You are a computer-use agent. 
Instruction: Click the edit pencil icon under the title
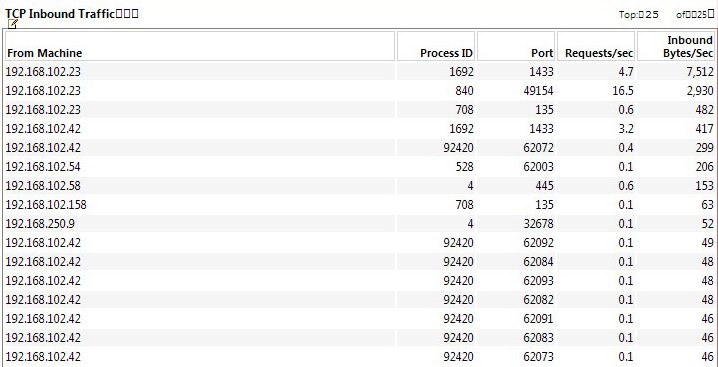pos(13,24)
